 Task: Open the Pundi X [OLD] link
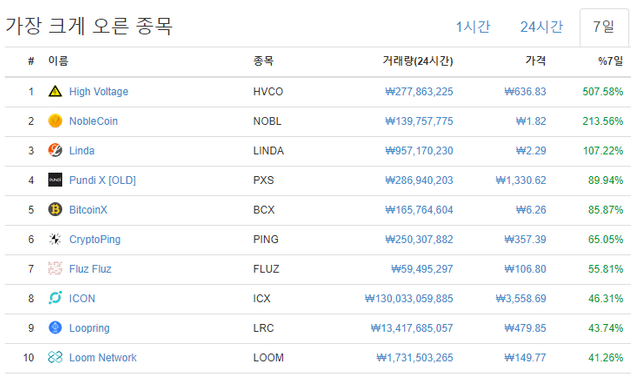[x=102, y=180]
